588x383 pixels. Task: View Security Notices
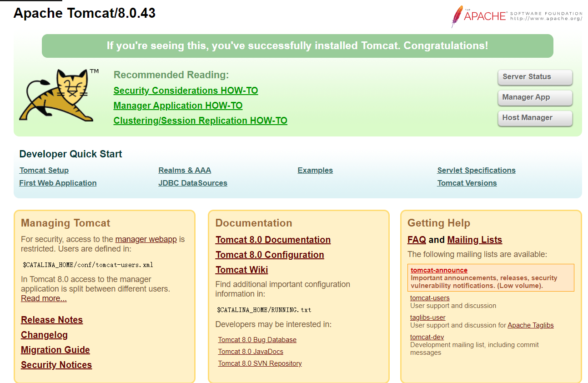pos(56,365)
